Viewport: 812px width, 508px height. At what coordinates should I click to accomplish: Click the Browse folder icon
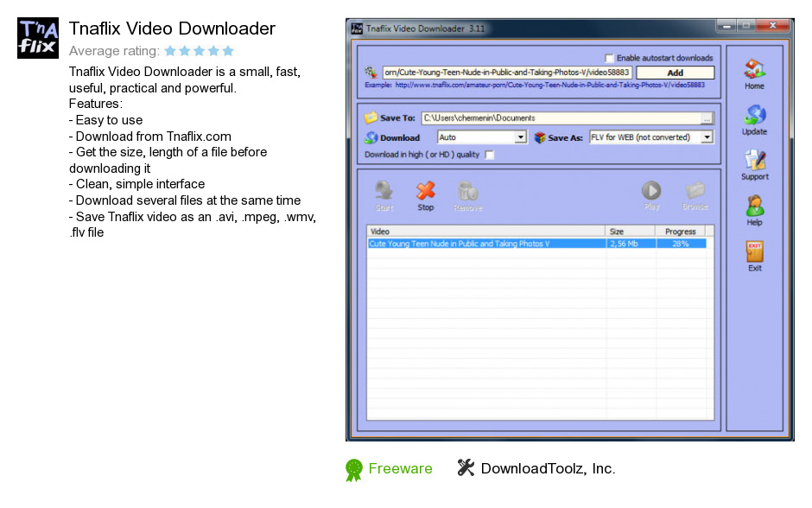coord(695,190)
